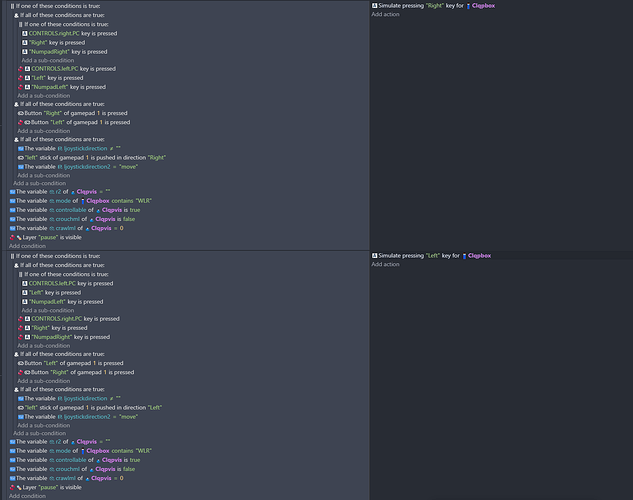Screen dimensions: 633x500
Task: Click gamepad icon for stick pushed direction "Left"
Action: coord(21,408)
